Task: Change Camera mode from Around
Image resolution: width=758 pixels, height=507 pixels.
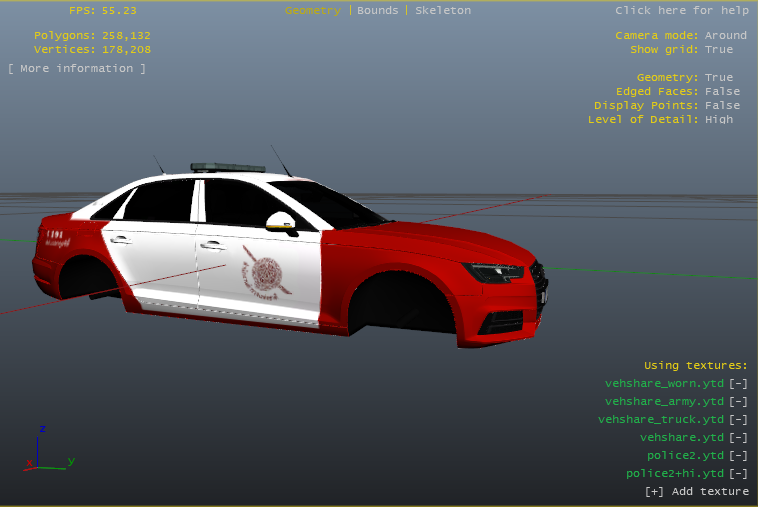Action: (x=726, y=35)
